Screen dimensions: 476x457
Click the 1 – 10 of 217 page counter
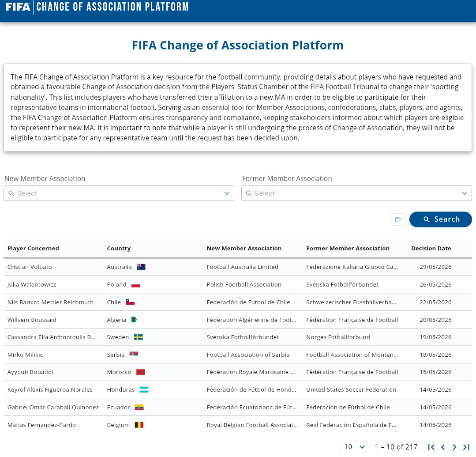pos(396,447)
